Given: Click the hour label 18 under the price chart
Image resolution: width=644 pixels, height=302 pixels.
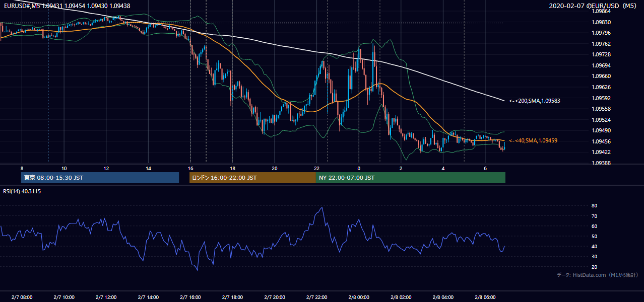Looking at the screenshot, I should pos(232,168).
